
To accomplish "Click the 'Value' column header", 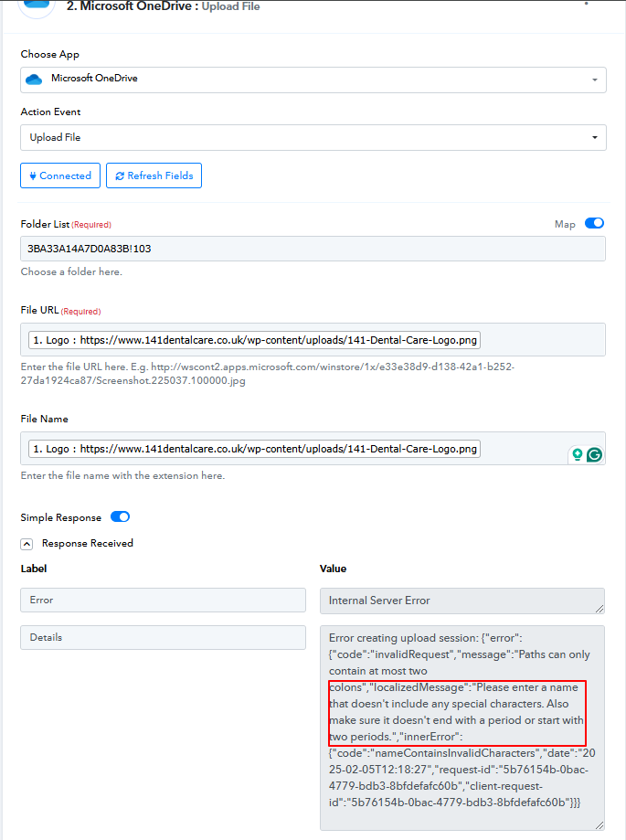I will coord(333,569).
